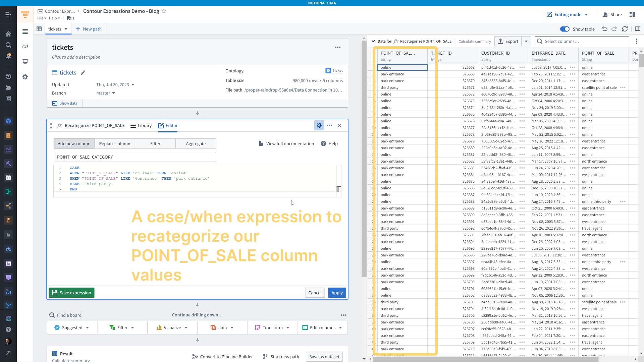Open analysis settings gear in side panel
644x362 pixels.
click(25, 77)
